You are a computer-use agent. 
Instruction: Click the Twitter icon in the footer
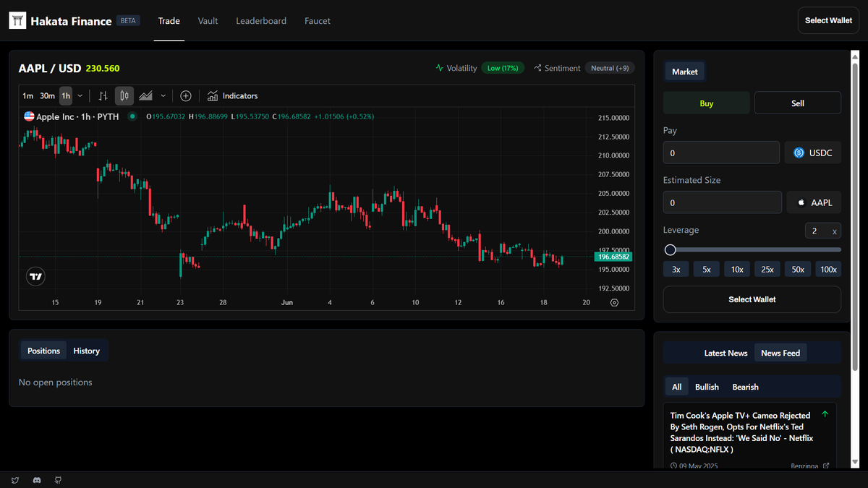pyautogui.click(x=16, y=480)
